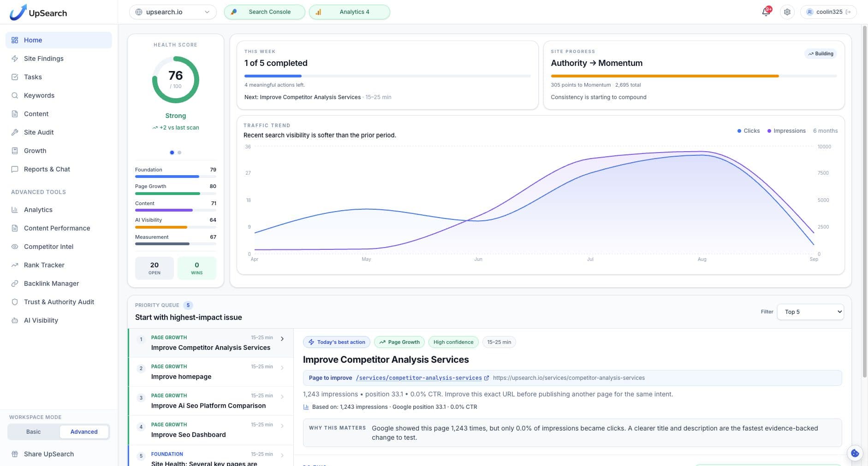Click the AI Visibility robot icon
The image size is (868, 466).
coord(15,320)
